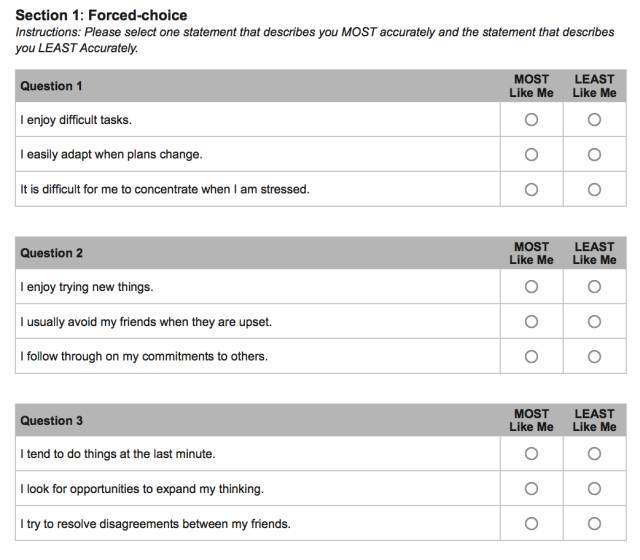Screen dimensions: 640x560
Task: Select MOST for 'I enjoy trying new things'
Action: 531,287
